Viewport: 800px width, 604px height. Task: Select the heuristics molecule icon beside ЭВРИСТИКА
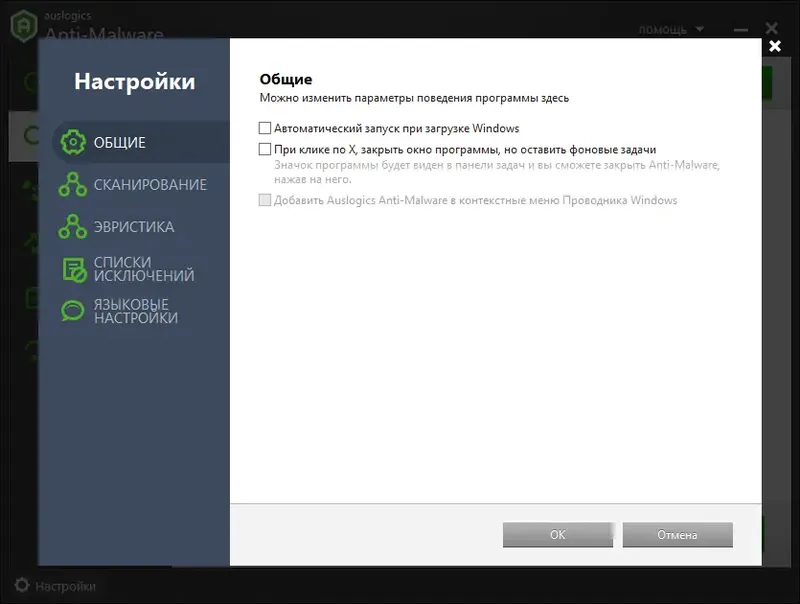pos(74,227)
